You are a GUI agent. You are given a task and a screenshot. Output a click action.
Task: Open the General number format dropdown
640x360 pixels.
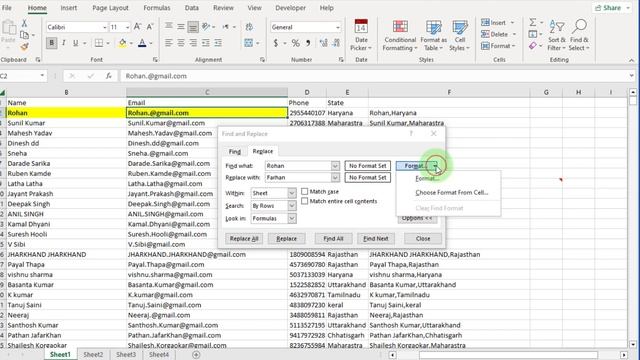pyautogui.click(x=338, y=27)
